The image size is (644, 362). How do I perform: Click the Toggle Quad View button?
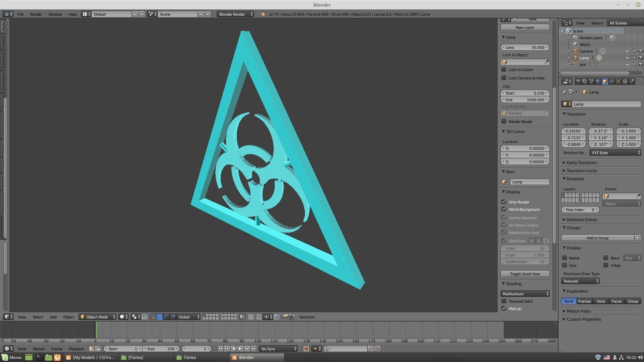click(x=525, y=274)
